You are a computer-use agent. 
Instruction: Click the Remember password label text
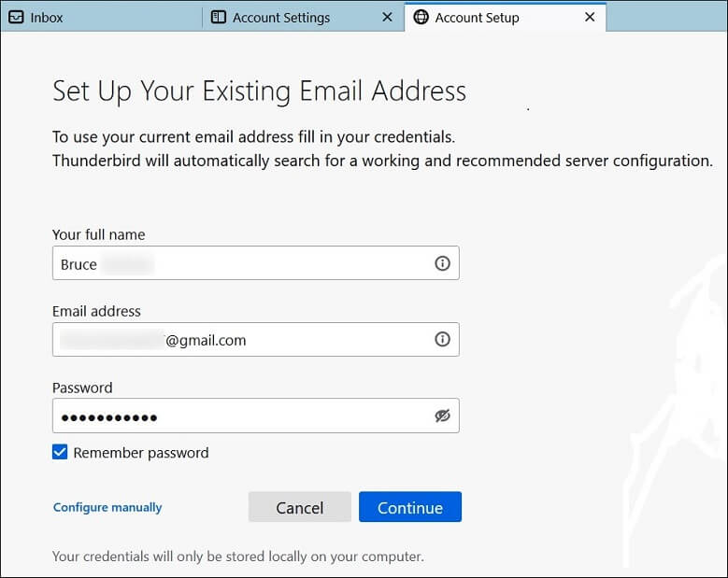pyautogui.click(x=141, y=453)
